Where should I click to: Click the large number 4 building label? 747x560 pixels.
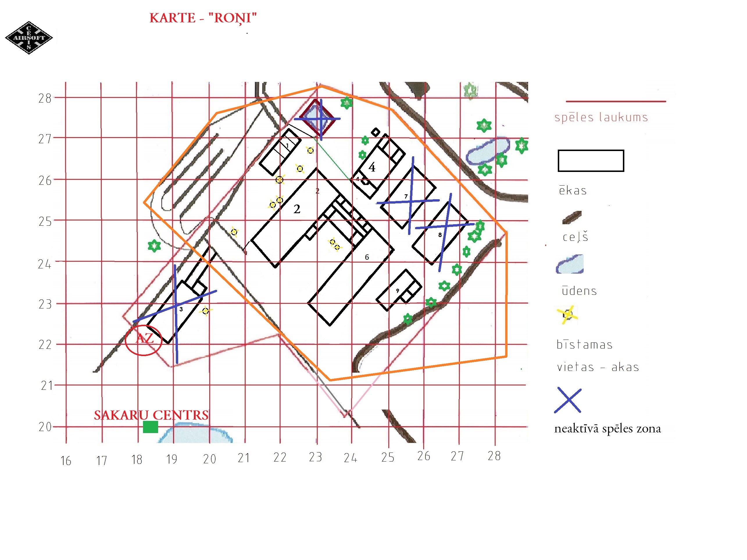click(x=372, y=167)
